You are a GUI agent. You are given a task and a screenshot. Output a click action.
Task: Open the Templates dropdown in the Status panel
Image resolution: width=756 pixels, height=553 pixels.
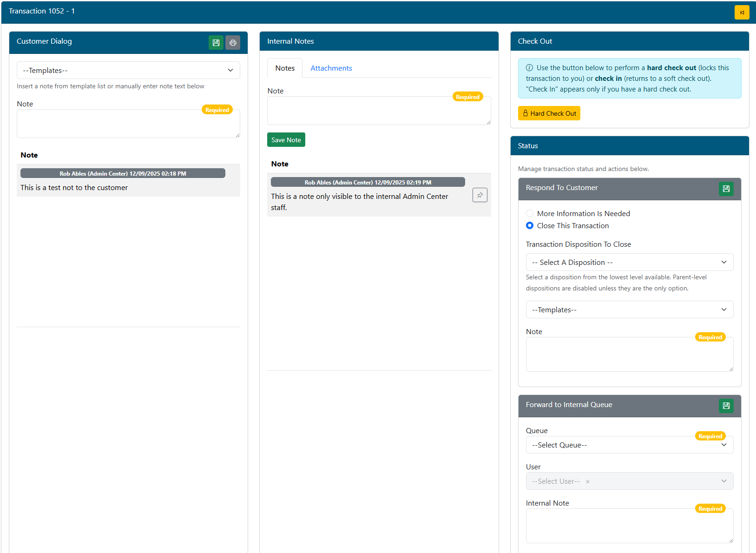629,310
